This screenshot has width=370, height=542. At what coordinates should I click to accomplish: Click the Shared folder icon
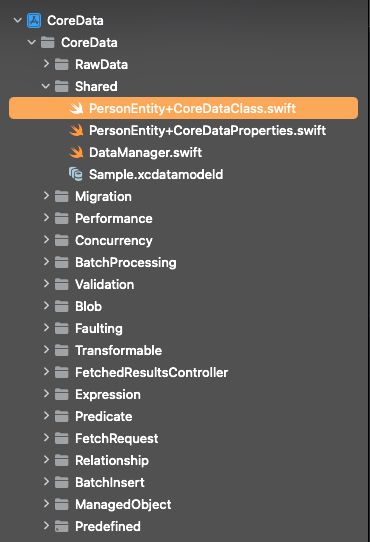[62, 86]
